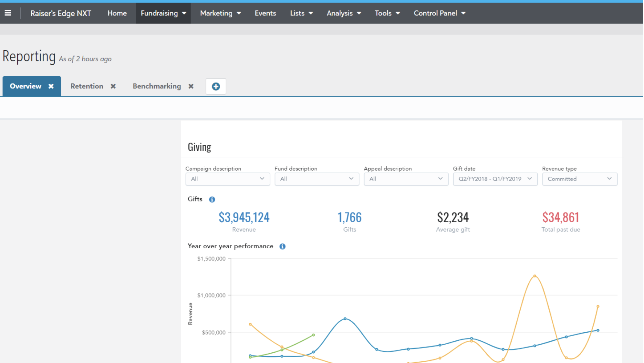This screenshot has width=644, height=363.
Task: Close the Overview tab with its X
Action: tap(51, 86)
